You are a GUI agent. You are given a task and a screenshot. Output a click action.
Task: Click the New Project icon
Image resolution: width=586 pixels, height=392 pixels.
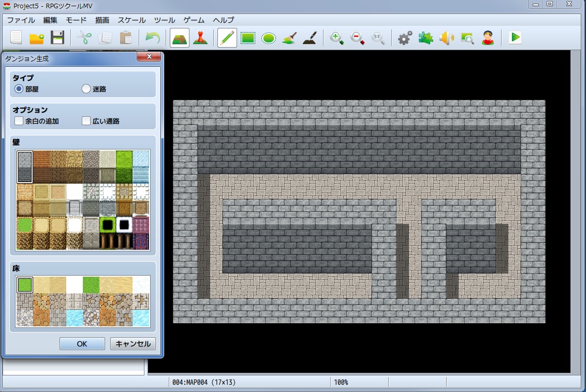16,38
